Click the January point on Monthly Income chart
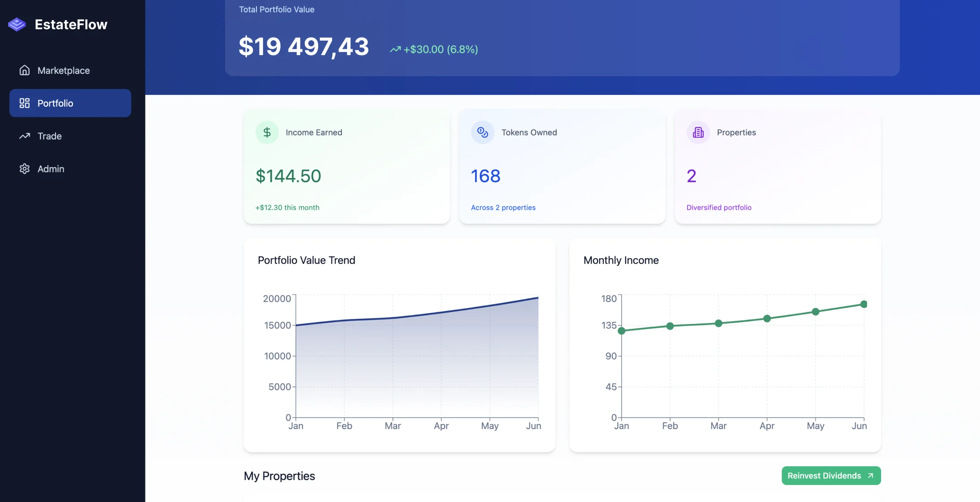The width and height of the screenshot is (980, 502). click(x=622, y=331)
